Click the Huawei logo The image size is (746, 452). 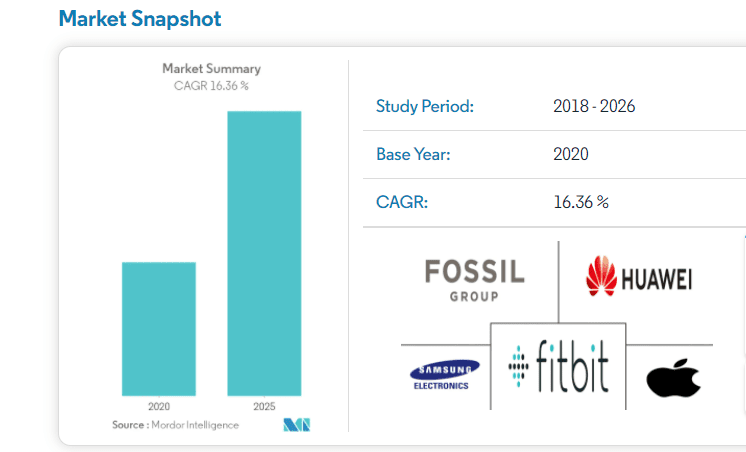tap(639, 276)
